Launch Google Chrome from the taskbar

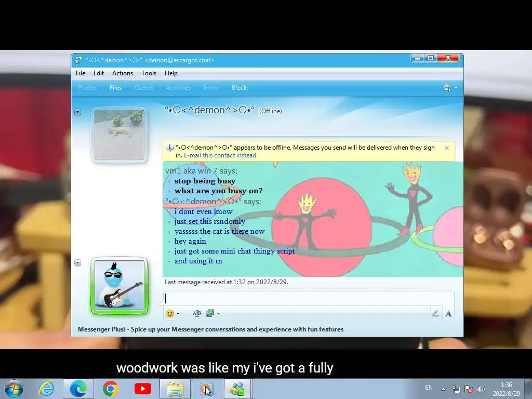(x=111, y=389)
